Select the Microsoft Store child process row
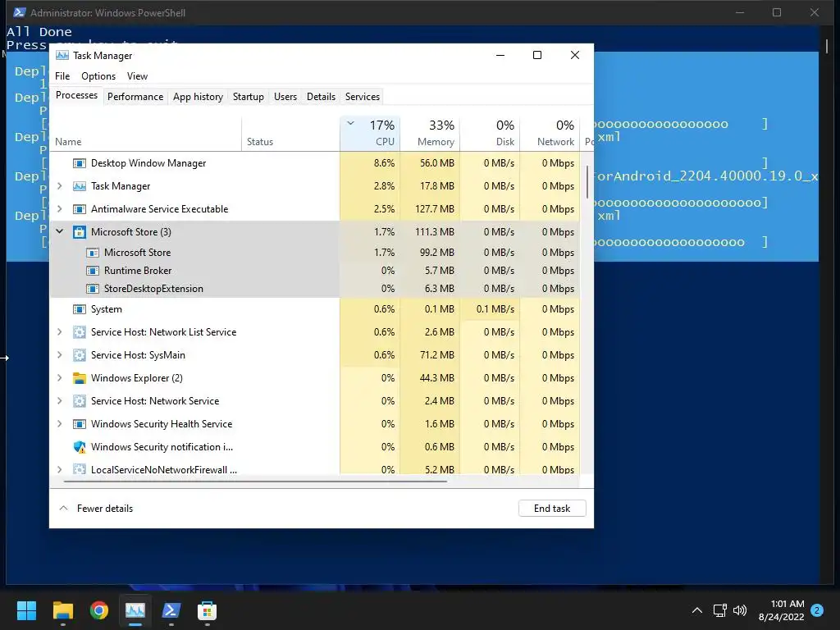 point(314,253)
